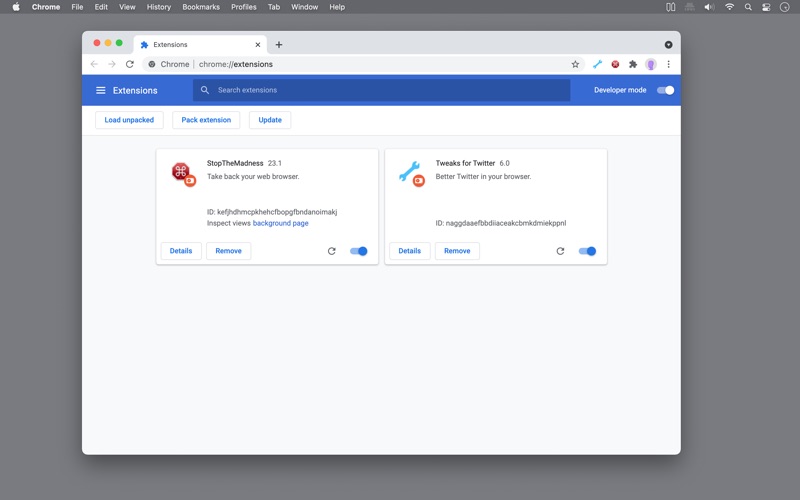Click 'Better Twitter in your browser.' description
This screenshot has width=800, height=500.
coord(483,177)
